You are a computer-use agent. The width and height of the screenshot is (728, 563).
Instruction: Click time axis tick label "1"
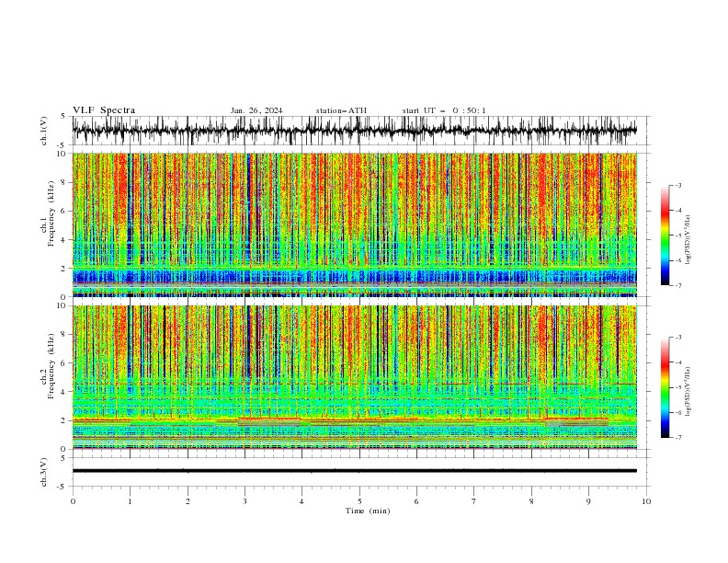[130, 501]
